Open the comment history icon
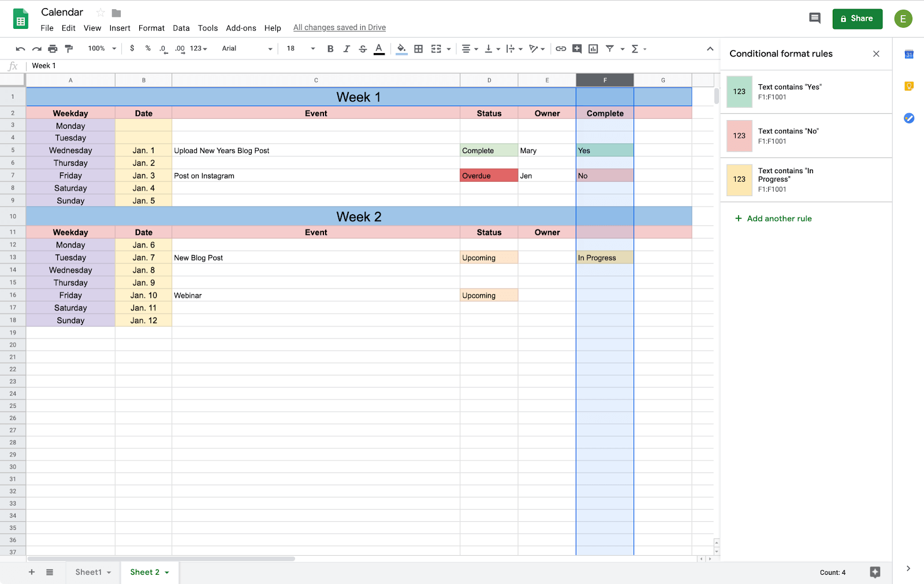 pos(815,18)
